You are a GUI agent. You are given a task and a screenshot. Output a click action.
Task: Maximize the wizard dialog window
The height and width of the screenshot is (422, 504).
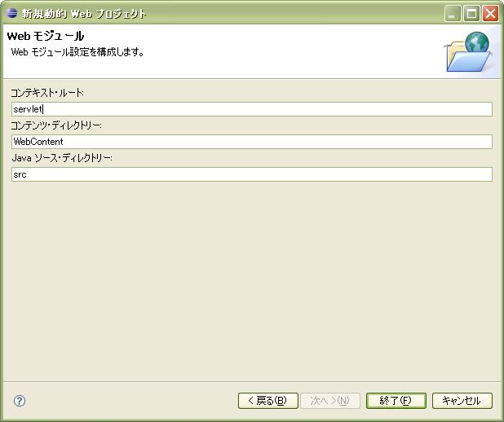(471, 14)
